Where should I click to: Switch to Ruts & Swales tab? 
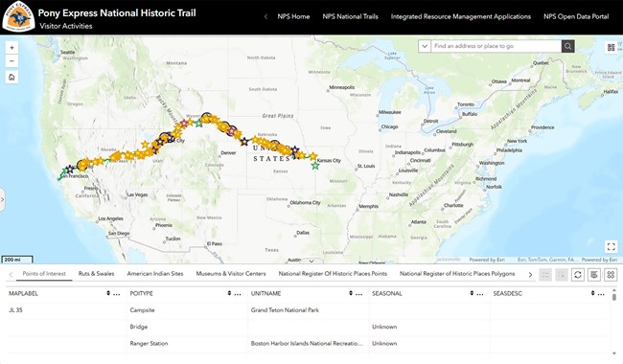coord(96,274)
